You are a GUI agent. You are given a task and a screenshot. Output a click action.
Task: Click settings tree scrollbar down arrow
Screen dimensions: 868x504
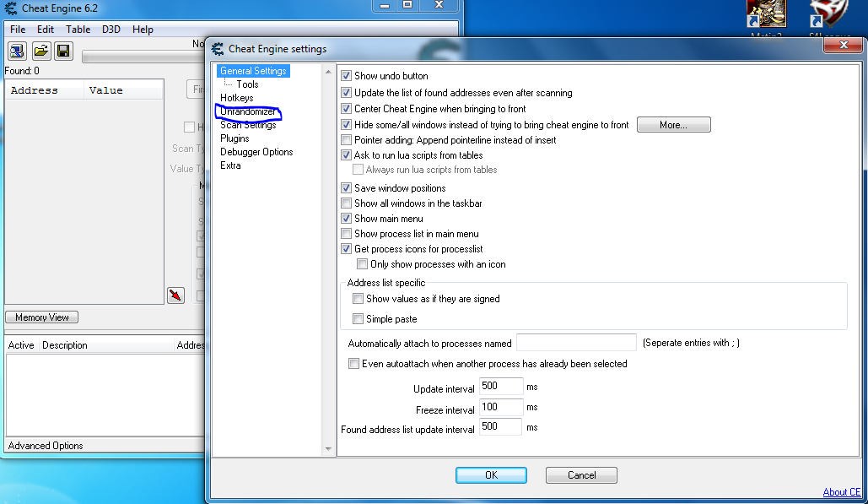328,448
